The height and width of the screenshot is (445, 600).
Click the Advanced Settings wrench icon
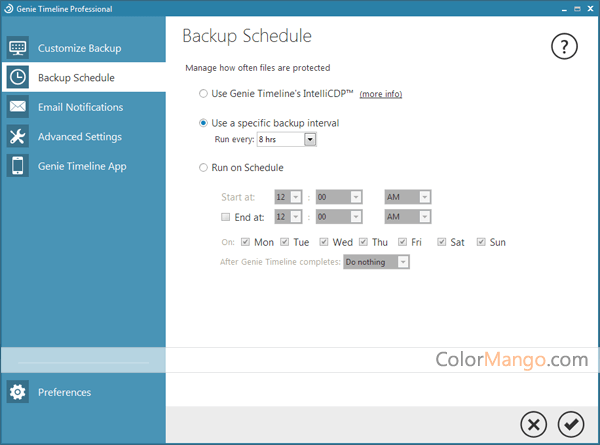pyautogui.click(x=18, y=136)
